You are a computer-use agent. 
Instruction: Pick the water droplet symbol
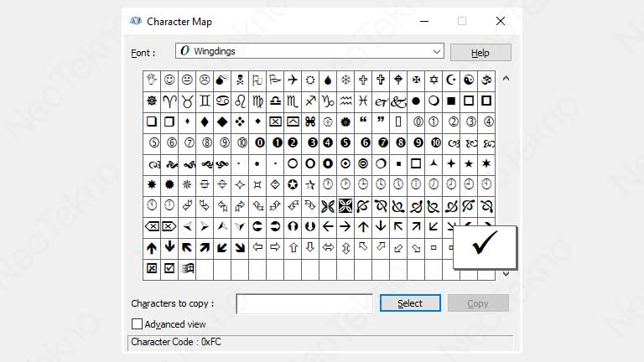coord(328,80)
